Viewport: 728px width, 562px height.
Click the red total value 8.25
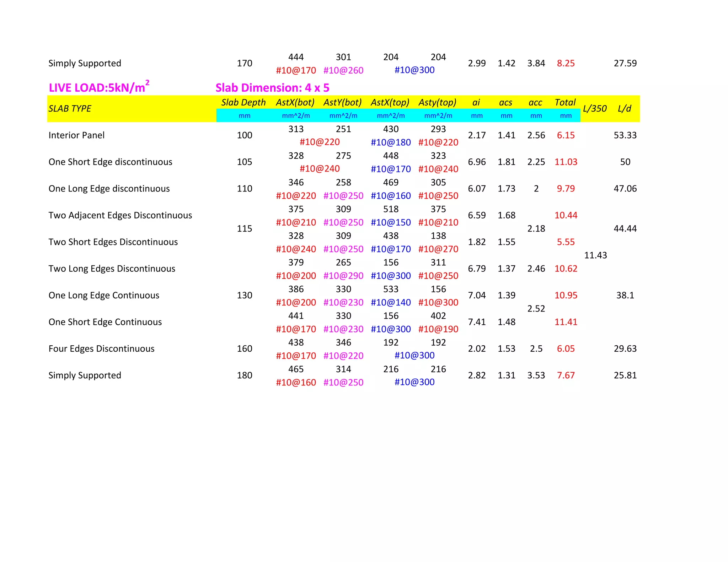coord(566,63)
